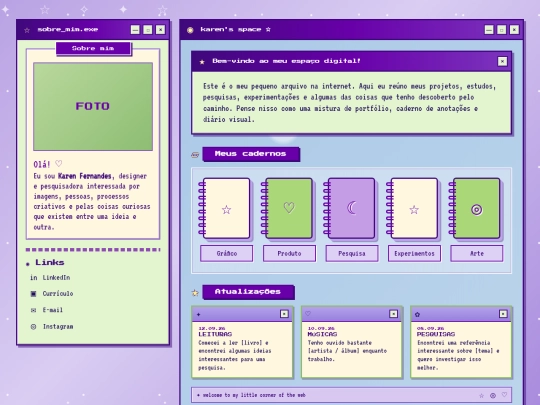Click the heart icon in the footer bar
The image size is (540, 405).
[505, 395]
